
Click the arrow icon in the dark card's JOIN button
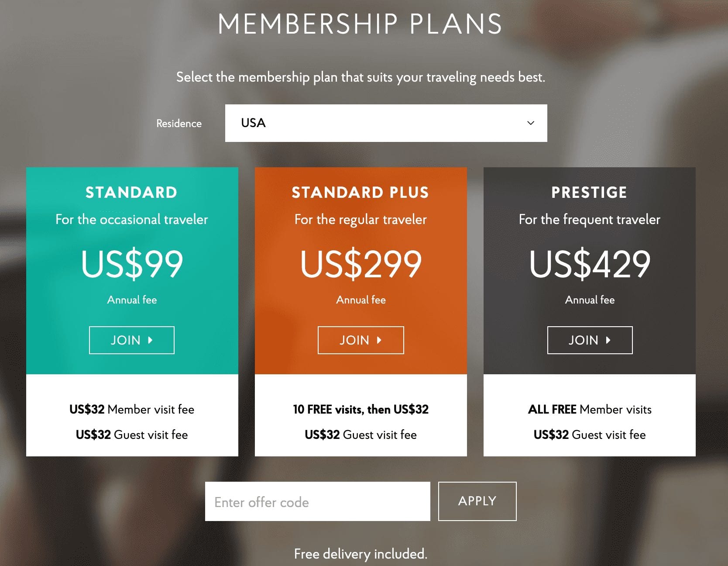(608, 340)
